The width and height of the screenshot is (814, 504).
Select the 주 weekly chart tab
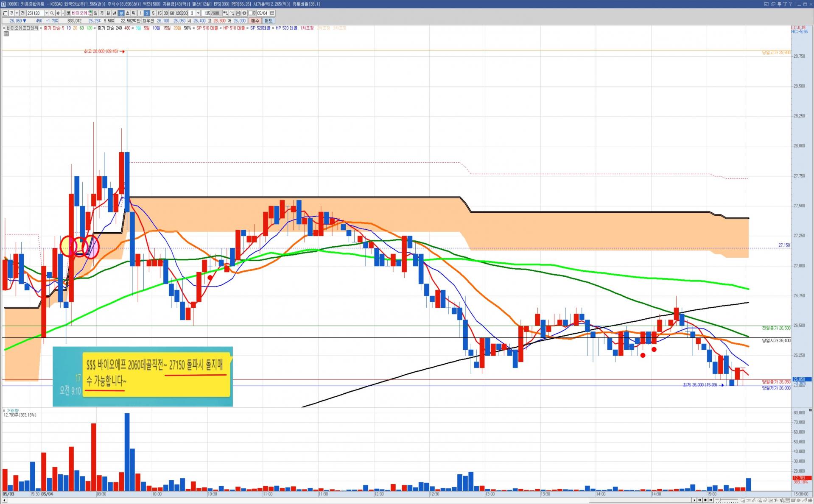click(x=102, y=13)
